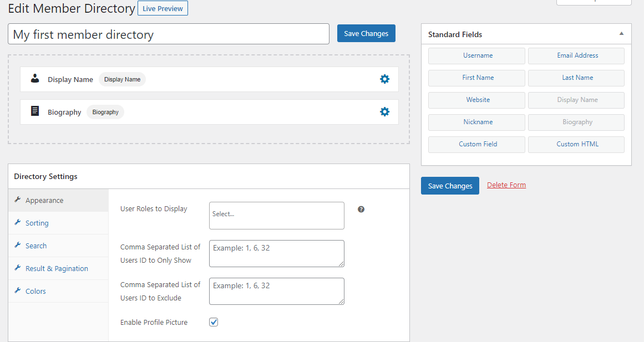
Task: Add the Website standard field
Action: pyautogui.click(x=476, y=100)
